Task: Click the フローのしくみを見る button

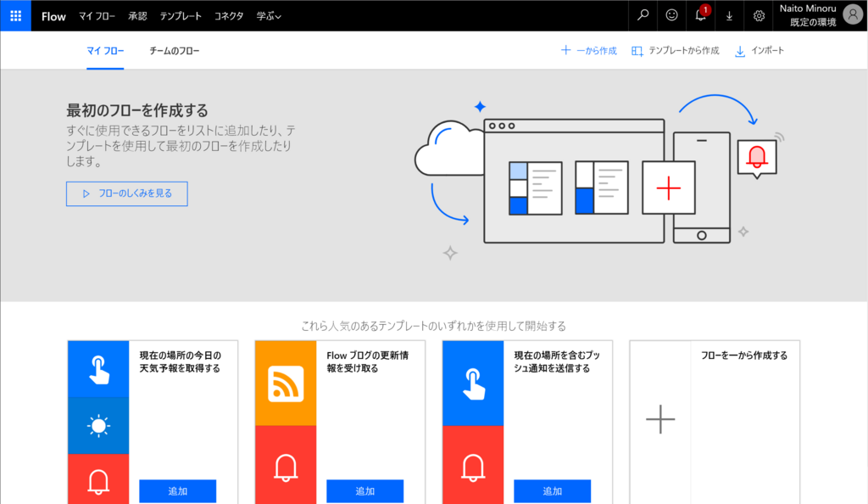Action: pyautogui.click(x=126, y=193)
